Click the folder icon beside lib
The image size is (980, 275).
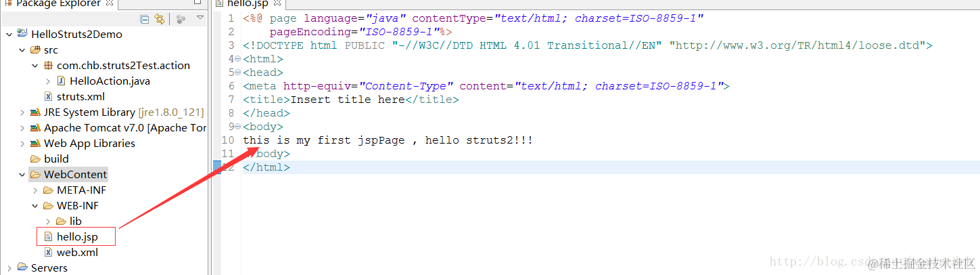(62, 221)
